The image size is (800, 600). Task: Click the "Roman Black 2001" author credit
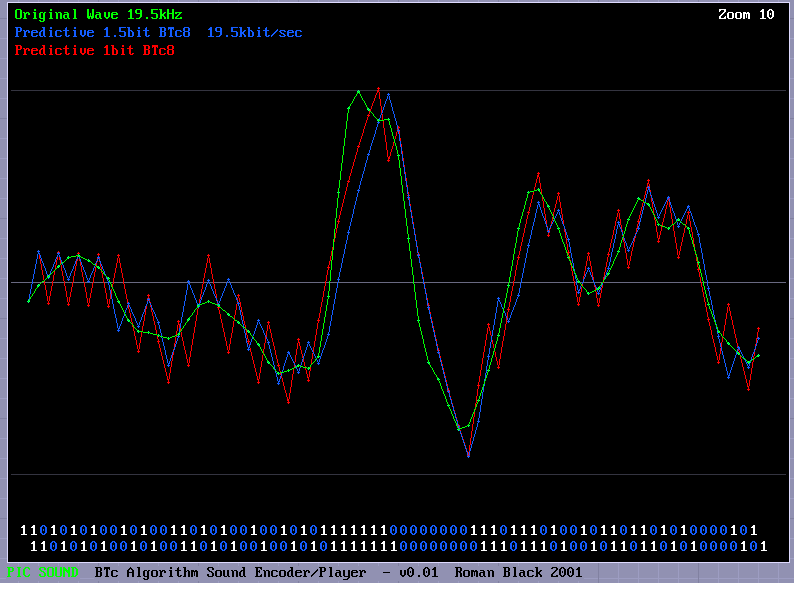coord(518,573)
